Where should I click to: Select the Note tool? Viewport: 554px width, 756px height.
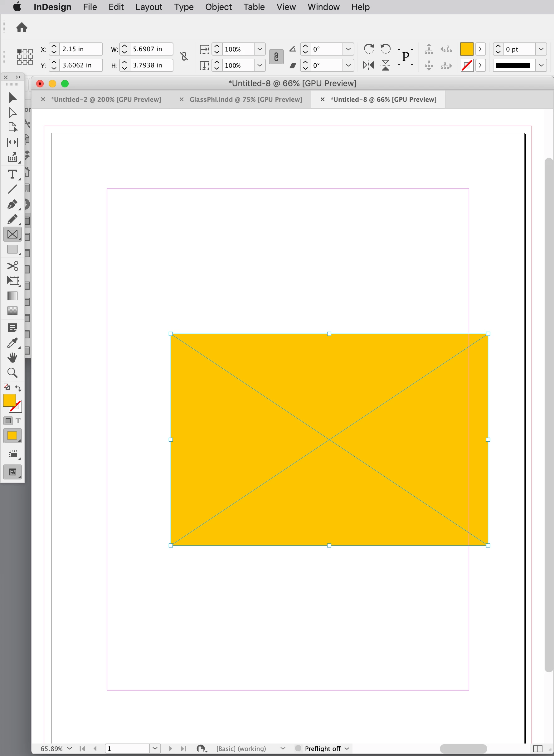click(x=12, y=328)
